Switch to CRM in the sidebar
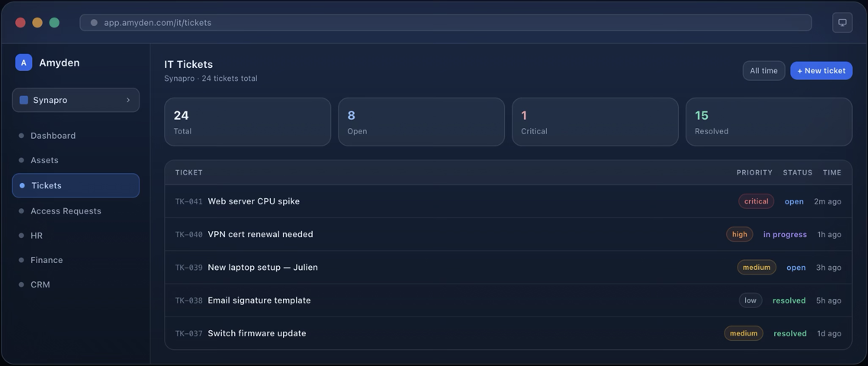This screenshot has width=868, height=366. click(76, 284)
